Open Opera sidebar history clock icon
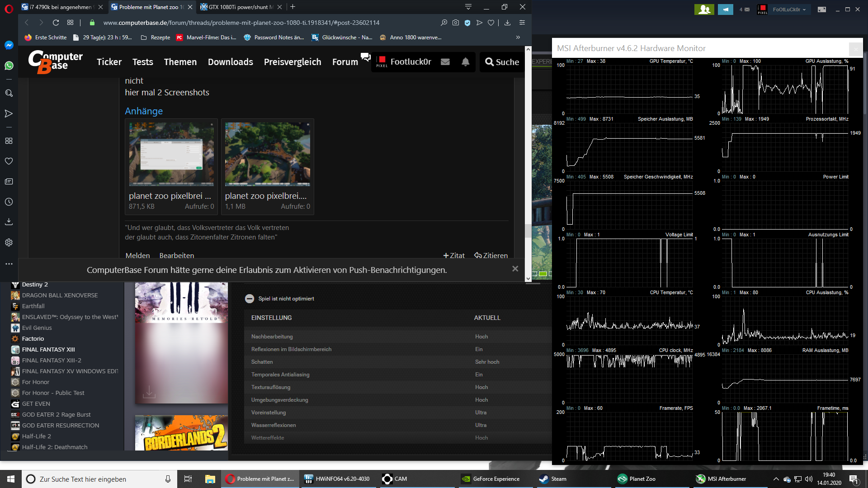This screenshot has height=488, width=868. click(x=9, y=202)
